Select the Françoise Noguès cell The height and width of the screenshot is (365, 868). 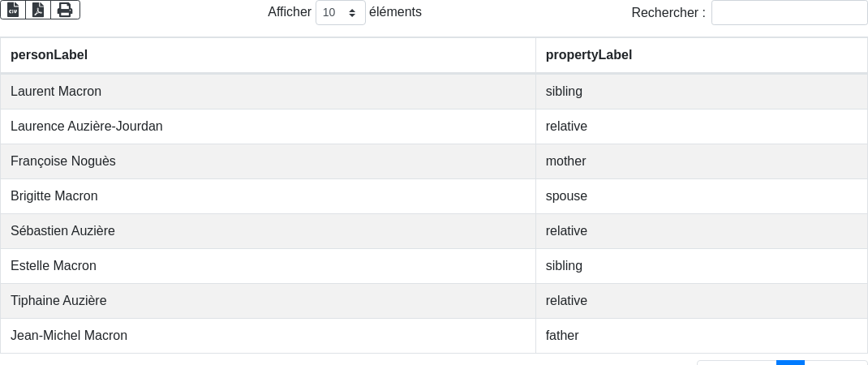(x=63, y=161)
